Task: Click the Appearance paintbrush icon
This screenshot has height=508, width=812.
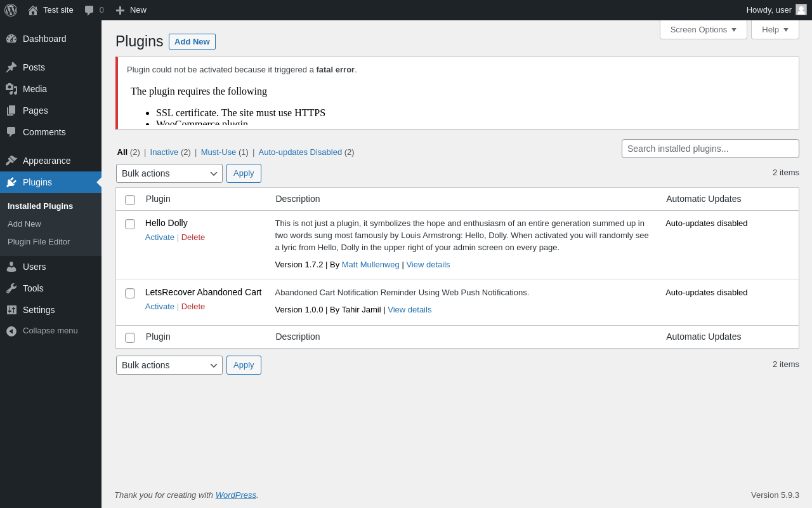Action: coord(11,161)
